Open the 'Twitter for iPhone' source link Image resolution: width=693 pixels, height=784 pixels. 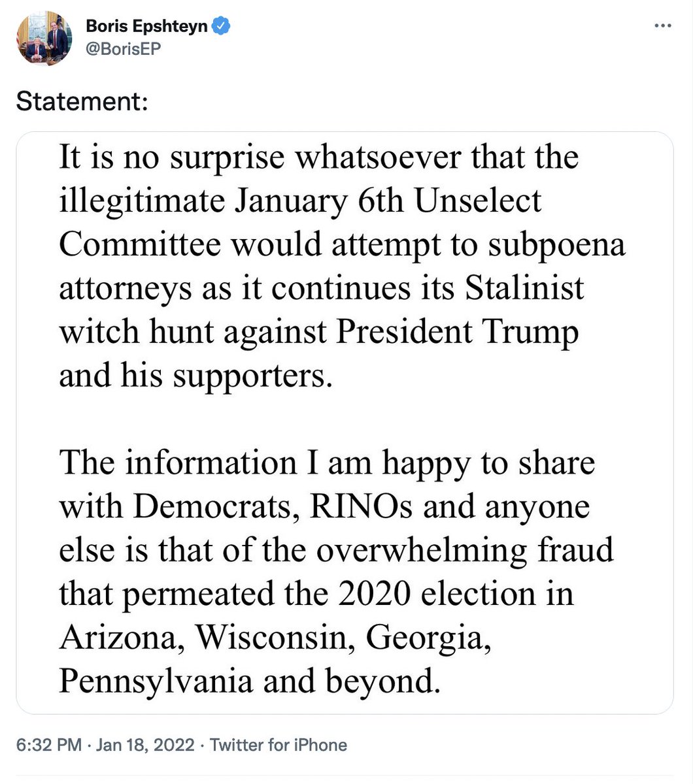279,745
